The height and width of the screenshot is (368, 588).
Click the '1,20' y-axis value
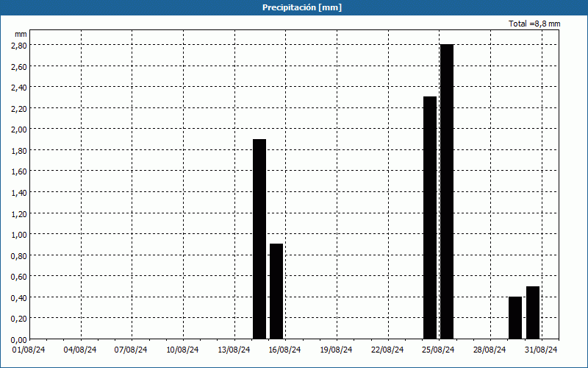click(x=19, y=213)
